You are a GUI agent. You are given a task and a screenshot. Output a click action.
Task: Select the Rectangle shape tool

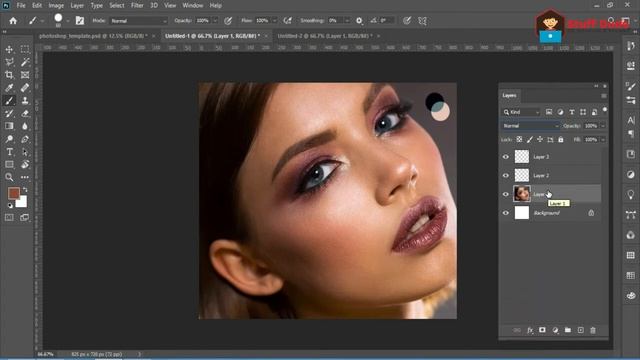click(9, 164)
